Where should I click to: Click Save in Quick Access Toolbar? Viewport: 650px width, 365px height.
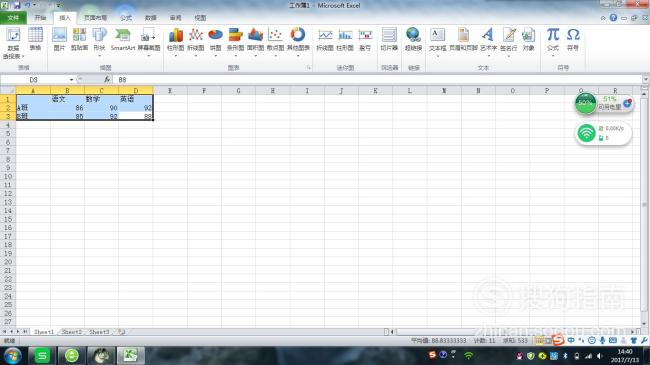(17, 5)
